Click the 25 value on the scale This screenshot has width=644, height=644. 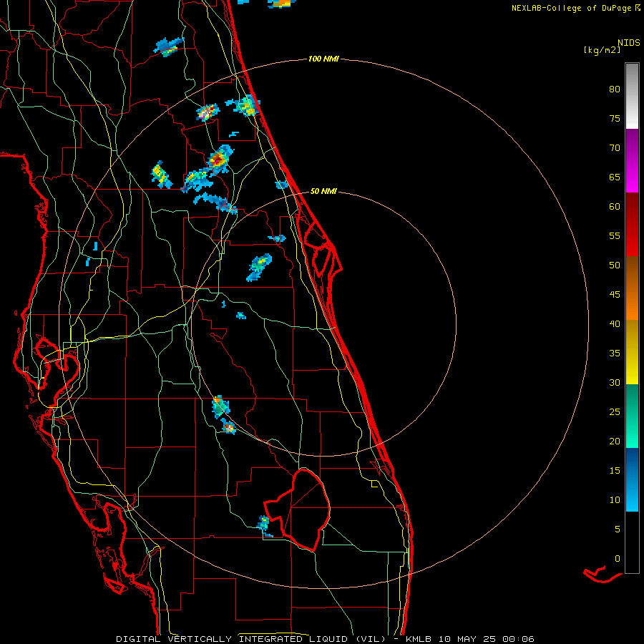(x=615, y=412)
